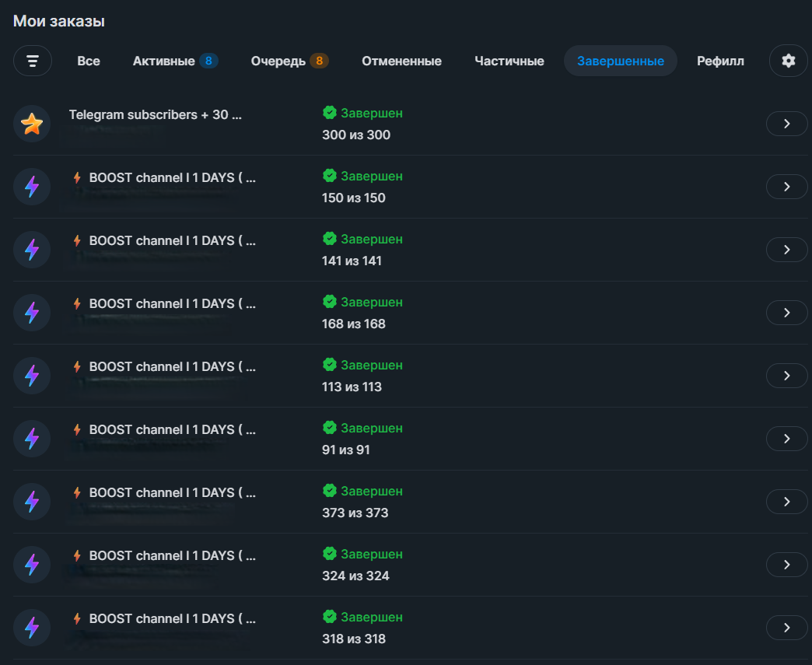
Task: Open the orders filter menu icon
Action: 32,61
